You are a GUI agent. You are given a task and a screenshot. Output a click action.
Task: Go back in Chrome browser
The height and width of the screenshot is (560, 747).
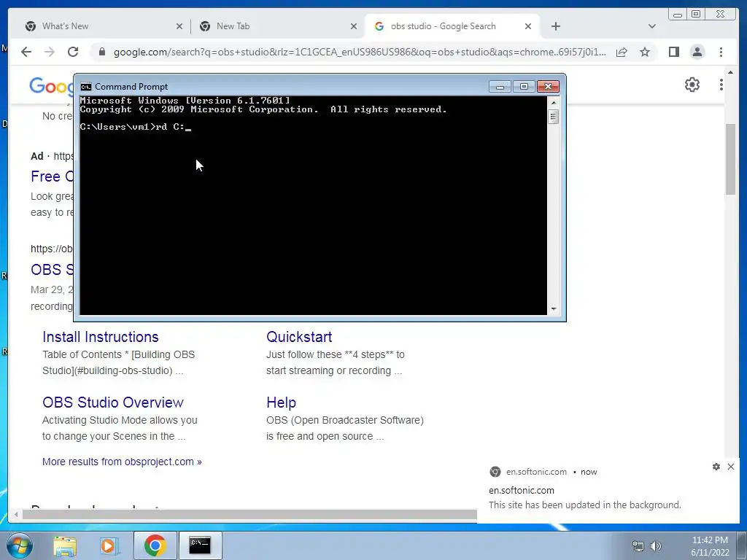coord(26,52)
